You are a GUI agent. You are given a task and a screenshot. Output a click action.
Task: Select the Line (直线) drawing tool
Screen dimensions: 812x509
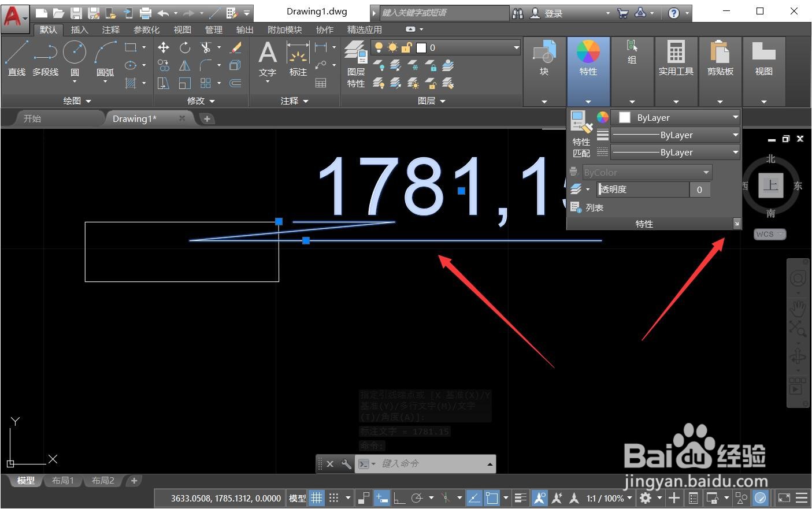16,58
